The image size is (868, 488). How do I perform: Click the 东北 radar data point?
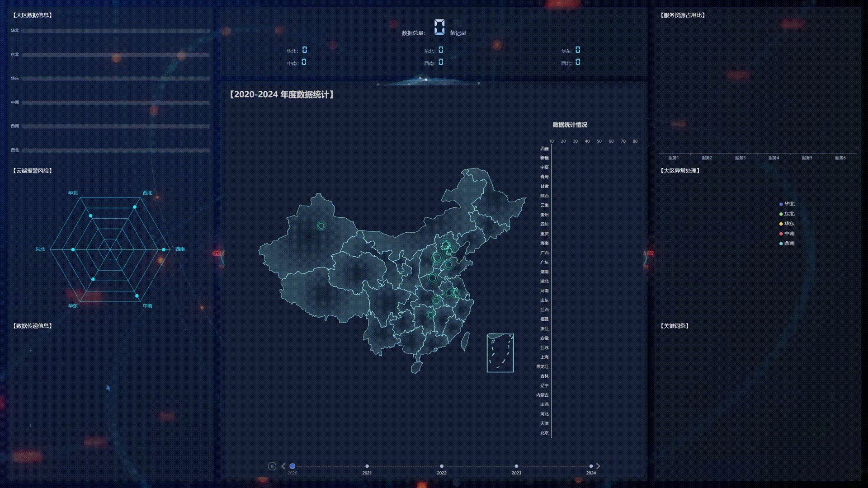click(x=73, y=249)
